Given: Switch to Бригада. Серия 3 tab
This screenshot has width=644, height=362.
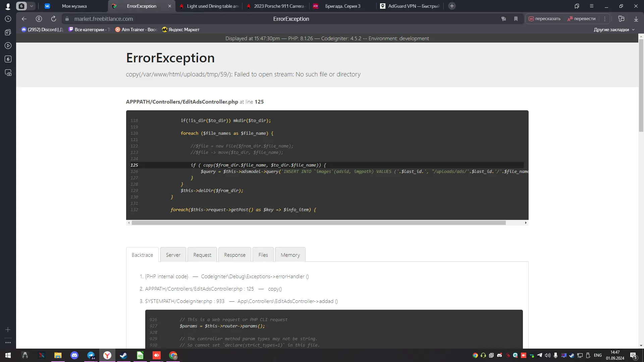Looking at the screenshot, I should 342,6.
